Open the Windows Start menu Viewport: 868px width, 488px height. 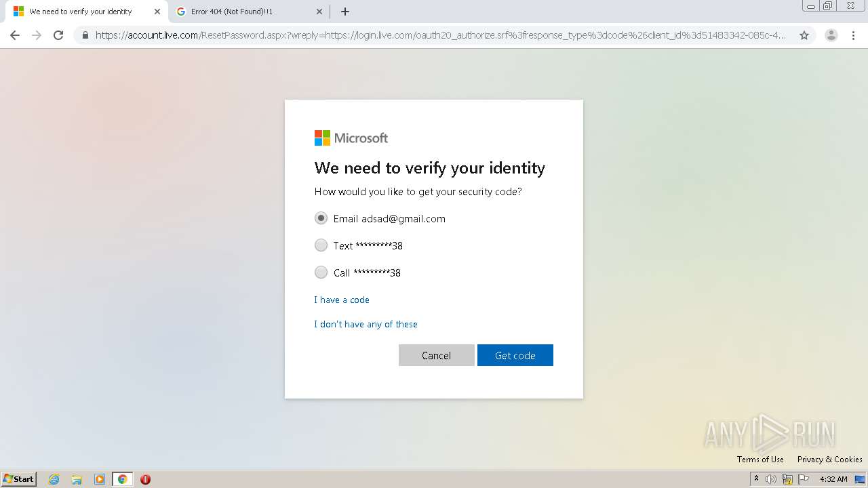[19, 479]
